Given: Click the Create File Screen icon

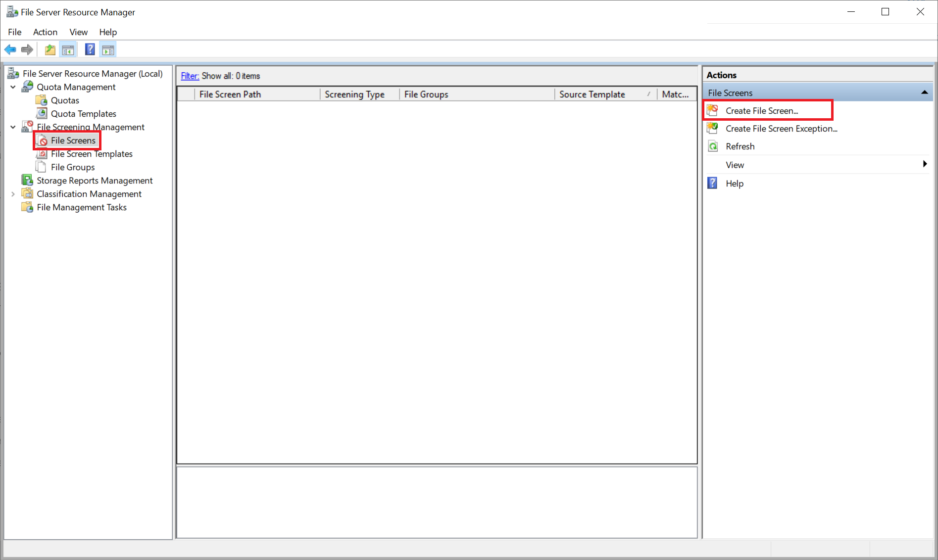Looking at the screenshot, I should 713,110.
